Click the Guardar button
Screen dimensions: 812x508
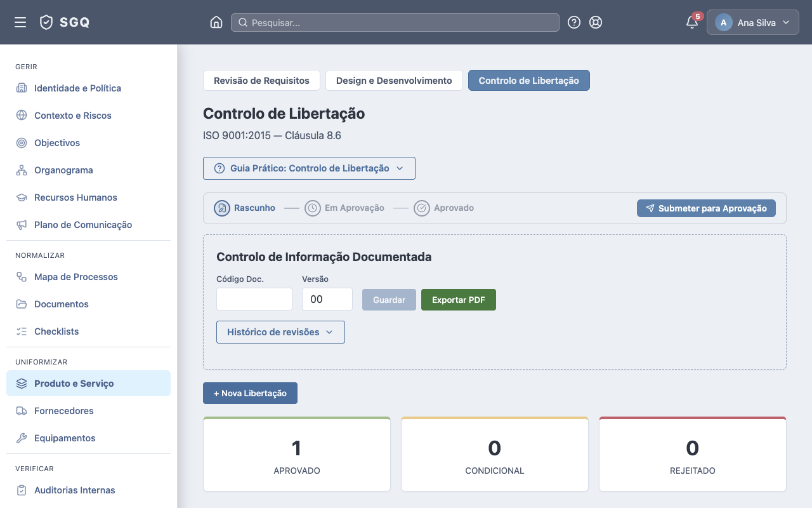pos(389,300)
